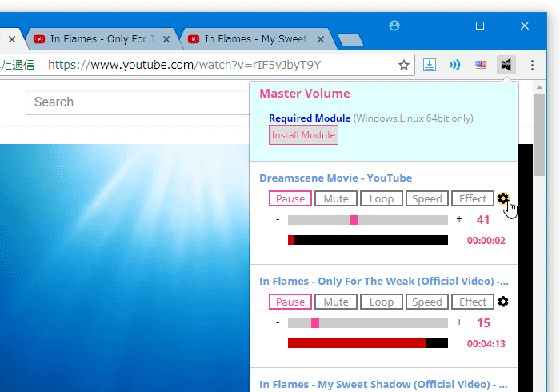Open a new tab

pos(350,40)
